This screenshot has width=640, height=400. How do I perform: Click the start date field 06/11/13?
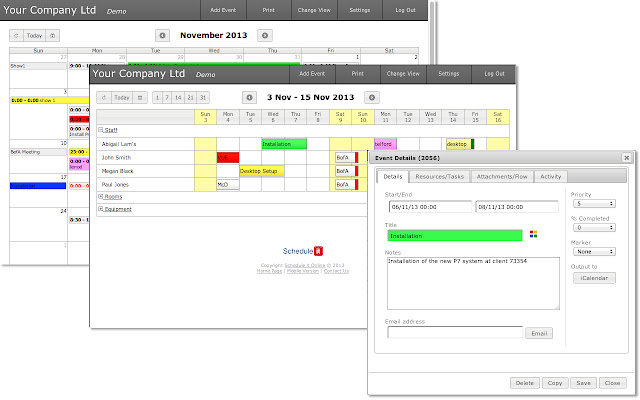[x=430, y=207]
